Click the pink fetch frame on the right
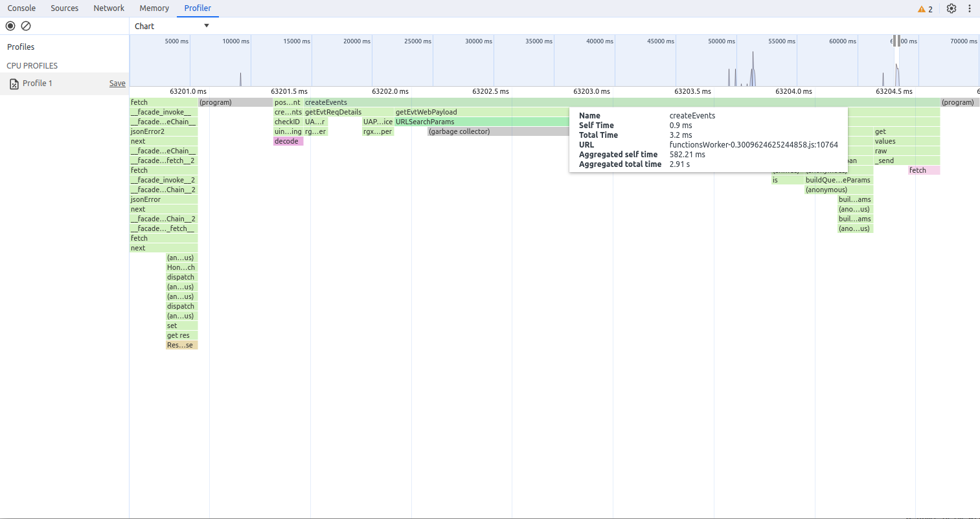980x519 pixels. tap(924, 170)
